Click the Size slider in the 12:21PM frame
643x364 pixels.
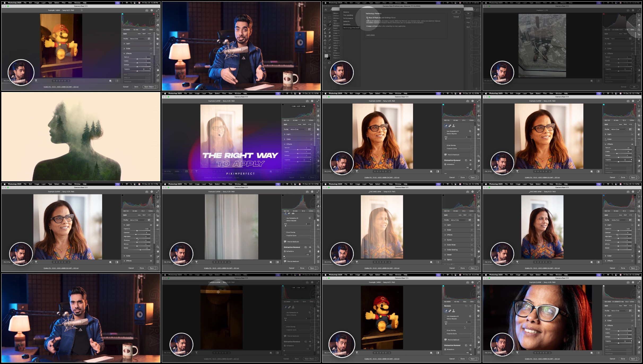(x=458, y=324)
